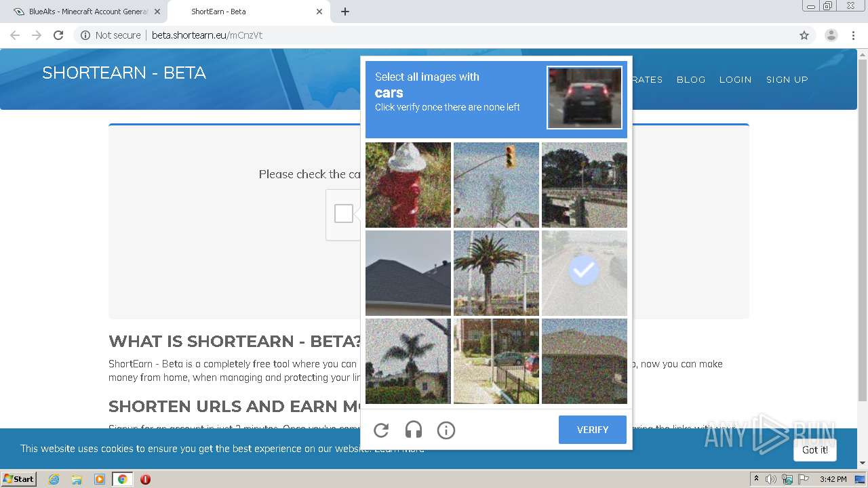Open the volume tray icon
Screen dimensions: 868x488
point(771,479)
